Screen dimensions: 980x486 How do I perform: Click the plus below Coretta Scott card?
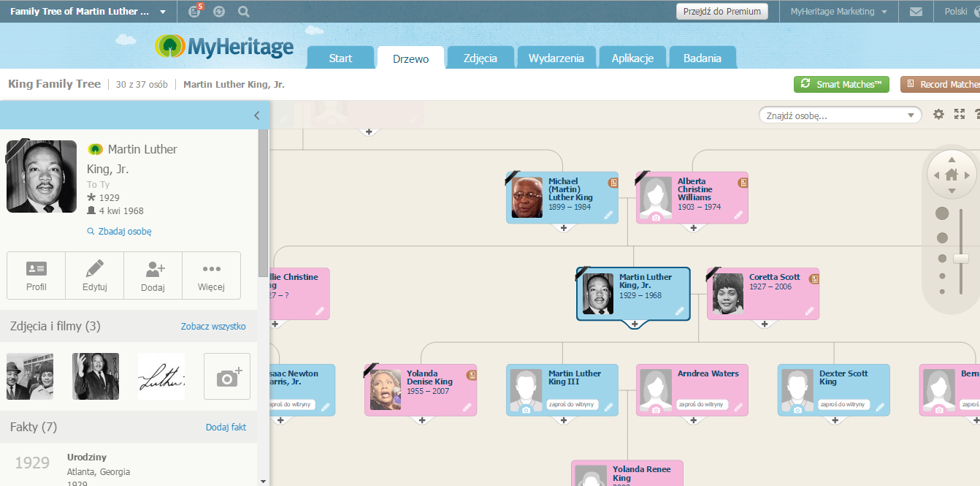pos(764,324)
